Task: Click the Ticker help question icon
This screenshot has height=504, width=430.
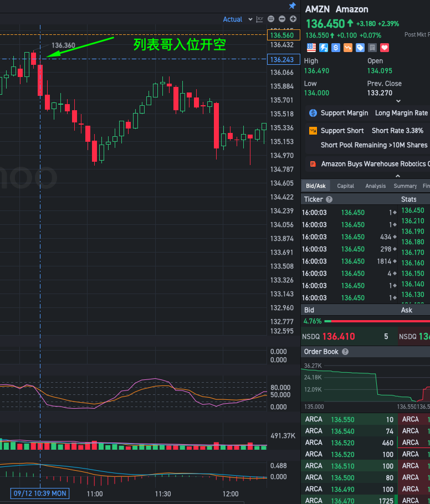Action: coord(329,199)
